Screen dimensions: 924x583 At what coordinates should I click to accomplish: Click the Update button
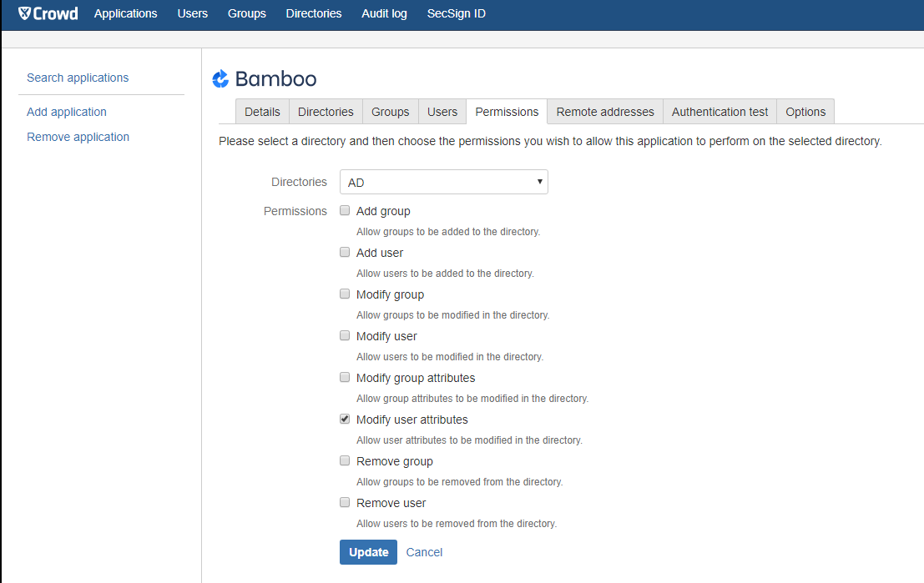click(x=368, y=552)
